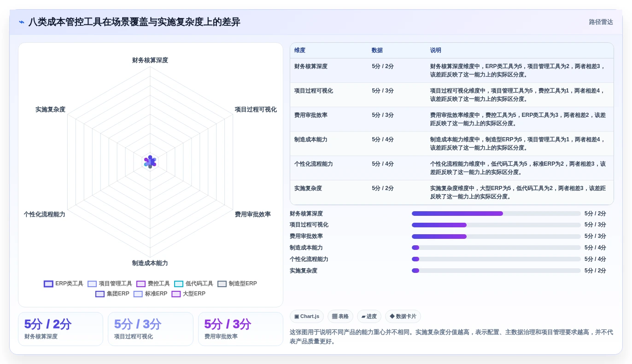Click the 个性化流程能力 progress bar
This screenshot has height=364, width=632.
pos(496,259)
